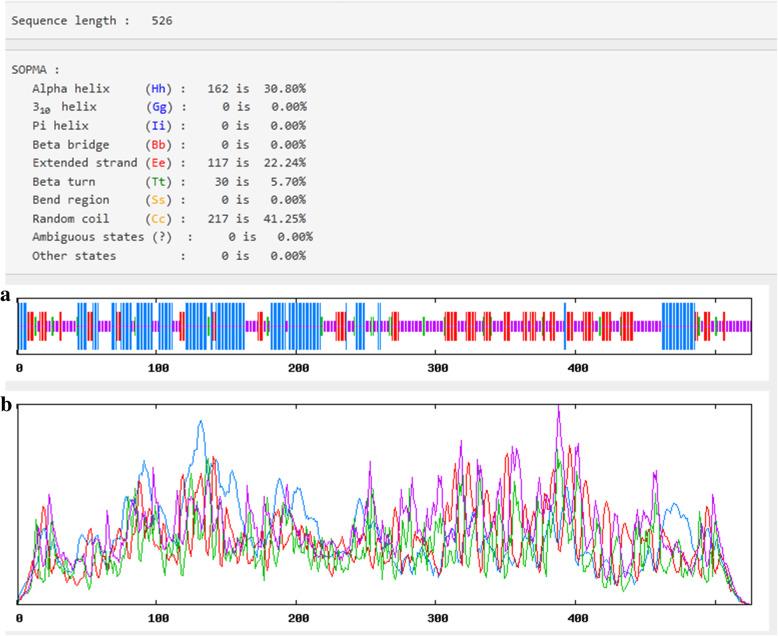Click the panel label 'a'
This screenshot has width=778, height=636.
point(6,296)
